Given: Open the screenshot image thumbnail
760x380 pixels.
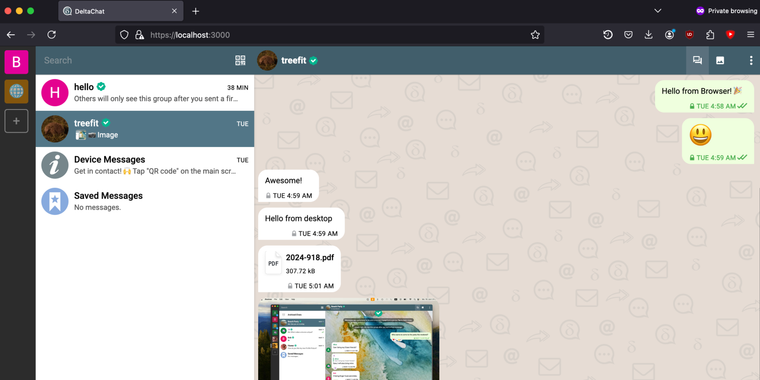Looking at the screenshot, I should click(x=349, y=339).
